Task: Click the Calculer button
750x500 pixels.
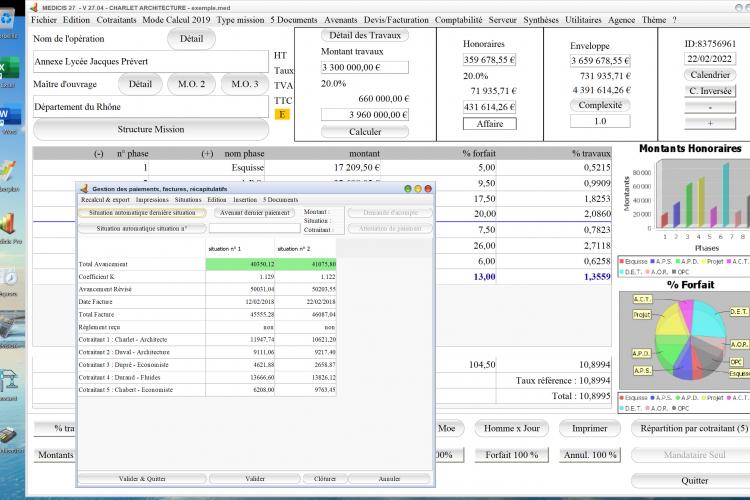Action: [364, 132]
